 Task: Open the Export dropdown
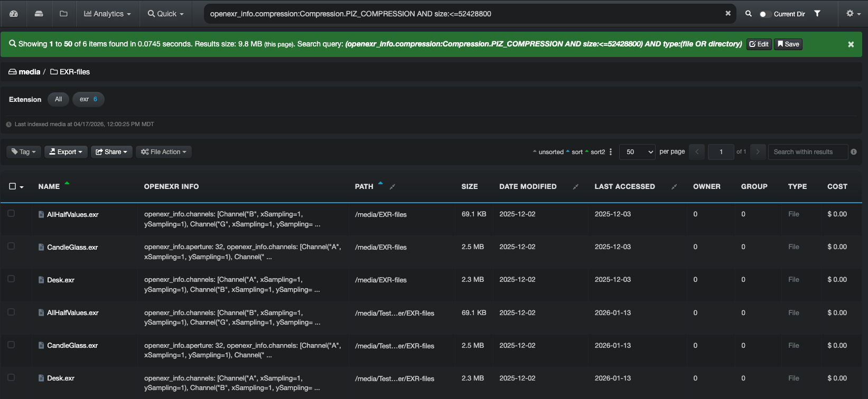(x=66, y=152)
